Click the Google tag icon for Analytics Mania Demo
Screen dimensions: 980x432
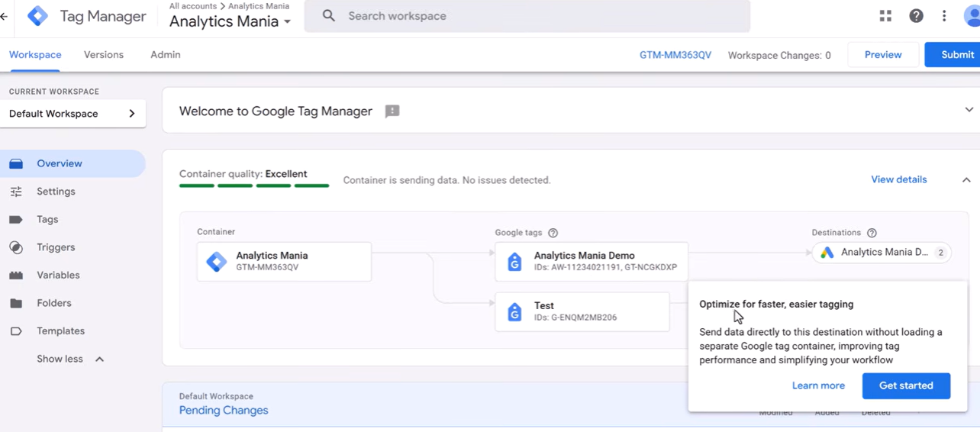click(514, 262)
